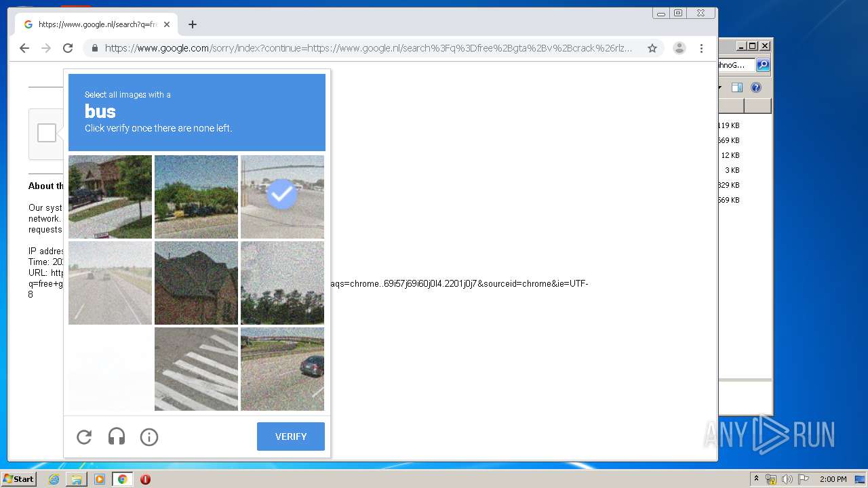Show hidden tray icons arrow
The image size is (868, 488).
(756, 479)
